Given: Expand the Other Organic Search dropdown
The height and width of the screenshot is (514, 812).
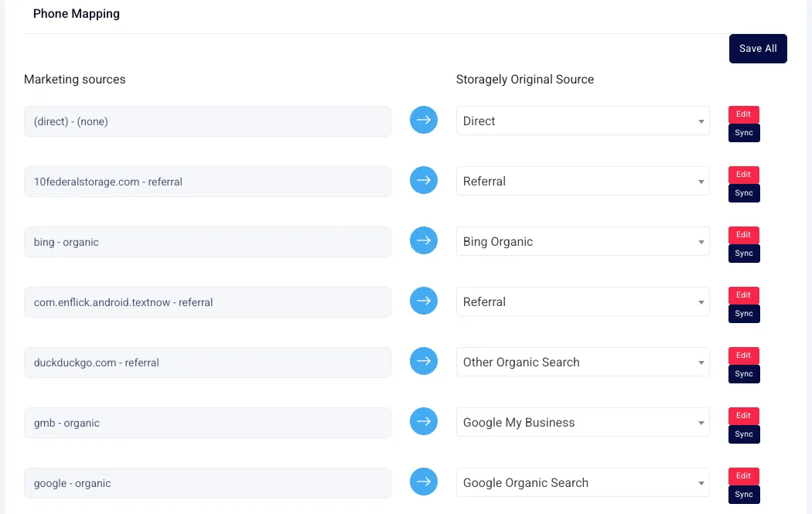Looking at the screenshot, I should [x=582, y=362].
